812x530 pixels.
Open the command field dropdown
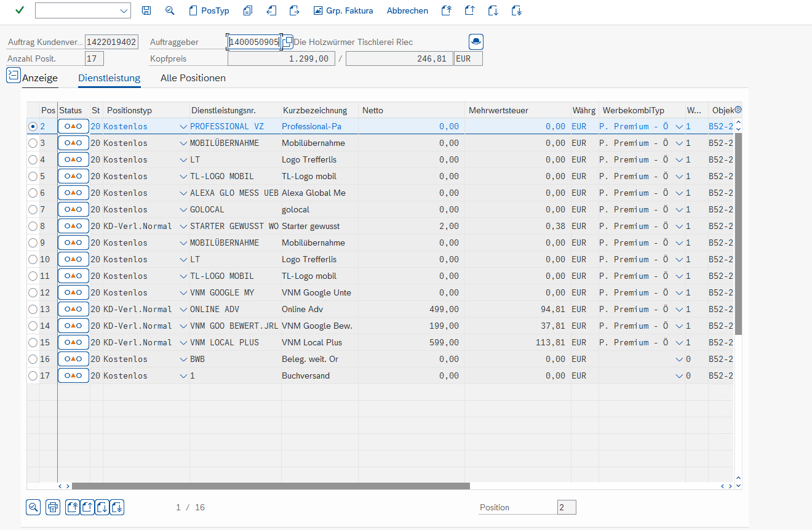(124, 10)
